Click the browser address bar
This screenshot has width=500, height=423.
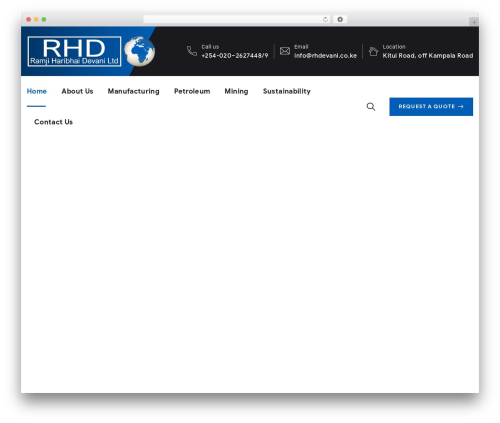tap(237, 20)
